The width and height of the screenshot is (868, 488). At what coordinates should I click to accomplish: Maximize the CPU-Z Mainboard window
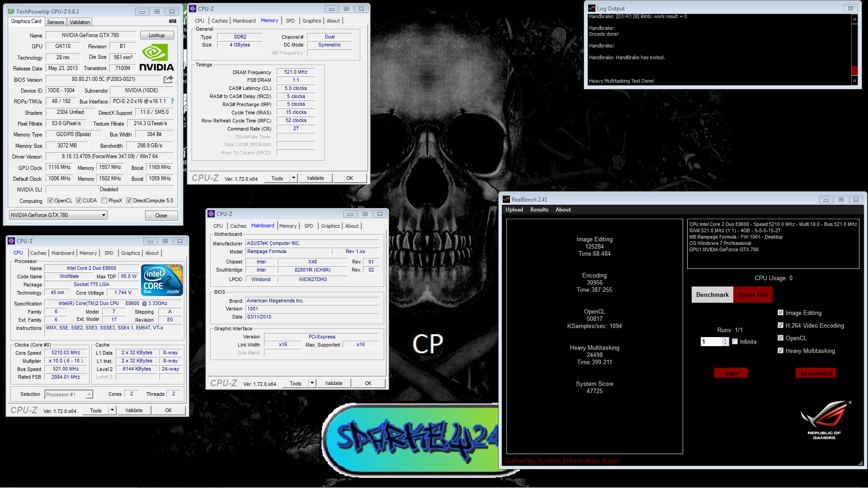click(x=365, y=214)
